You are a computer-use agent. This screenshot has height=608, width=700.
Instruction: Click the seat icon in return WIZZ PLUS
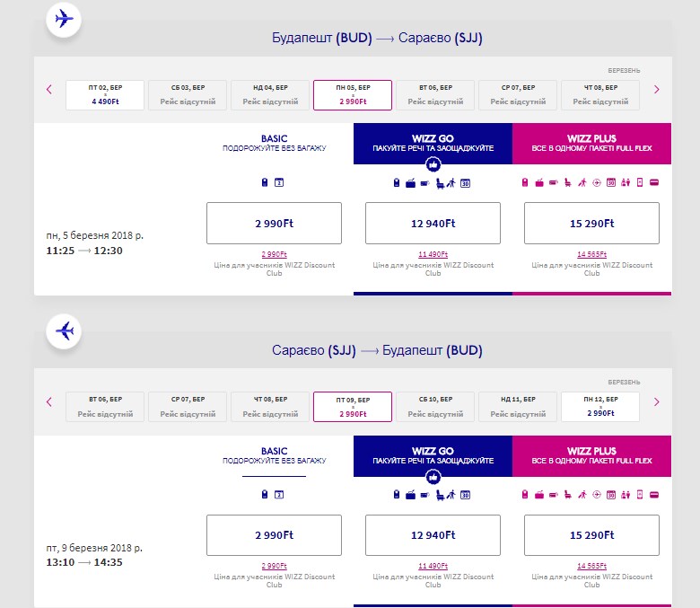(567, 495)
